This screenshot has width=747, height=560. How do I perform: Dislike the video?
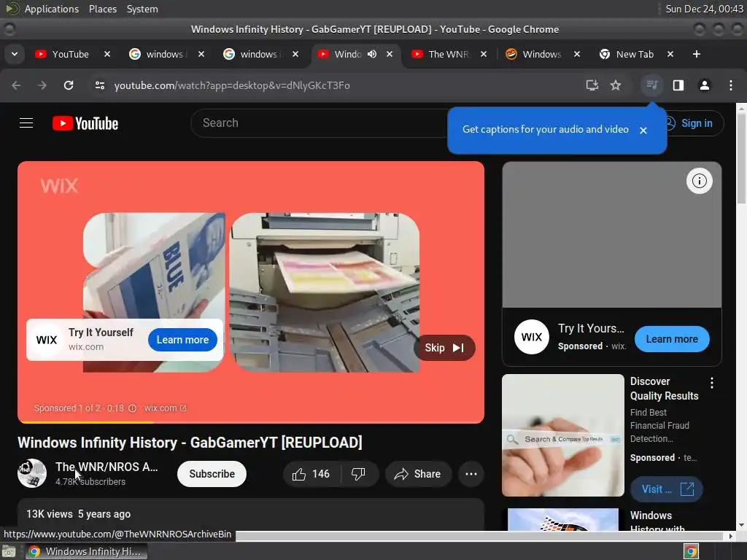point(359,474)
